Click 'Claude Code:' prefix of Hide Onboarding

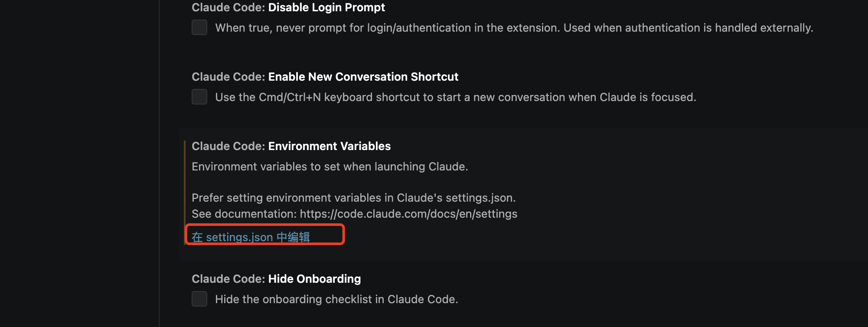pos(228,279)
